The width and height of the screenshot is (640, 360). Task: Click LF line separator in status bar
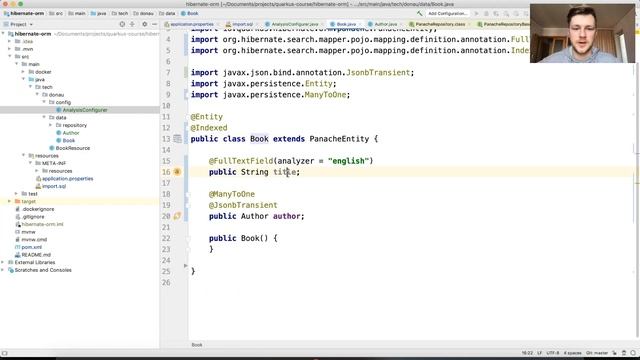point(539,353)
